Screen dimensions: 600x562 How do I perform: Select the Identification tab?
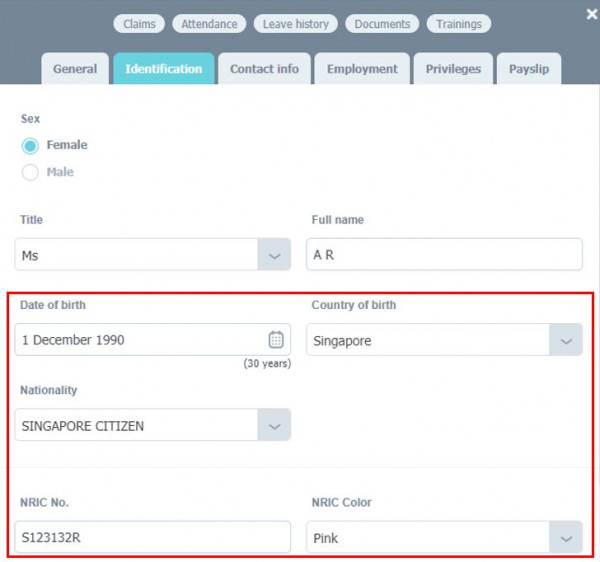(163, 69)
